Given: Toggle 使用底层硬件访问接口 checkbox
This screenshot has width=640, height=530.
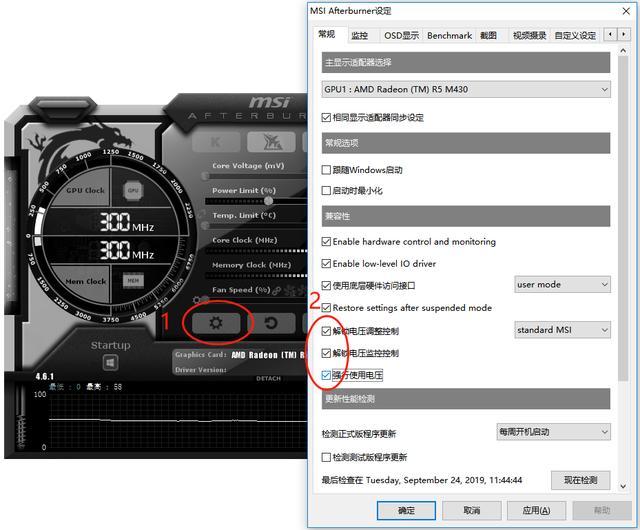Looking at the screenshot, I should click(x=326, y=285).
